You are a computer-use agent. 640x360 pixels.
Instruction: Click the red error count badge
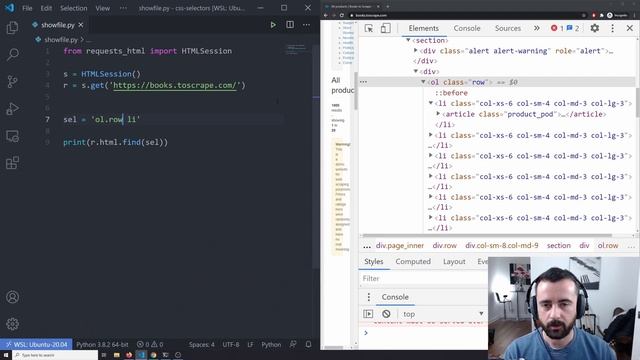(557, 28)
